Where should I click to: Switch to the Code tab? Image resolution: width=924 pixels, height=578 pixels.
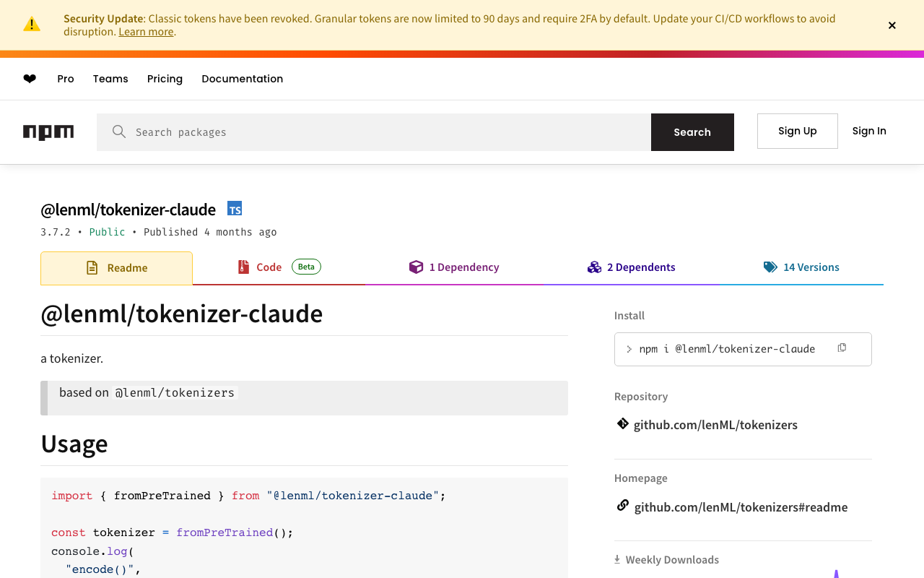tap(269, 267)
